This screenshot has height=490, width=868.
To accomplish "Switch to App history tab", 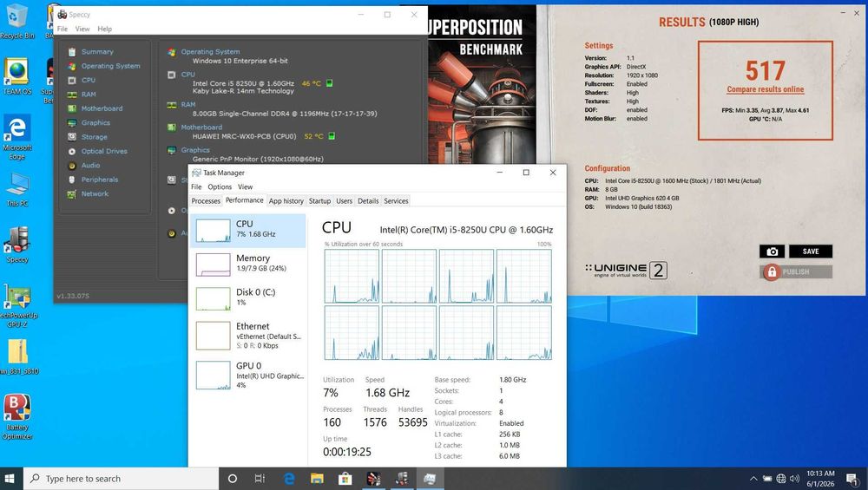I will [x=286, y=200].
